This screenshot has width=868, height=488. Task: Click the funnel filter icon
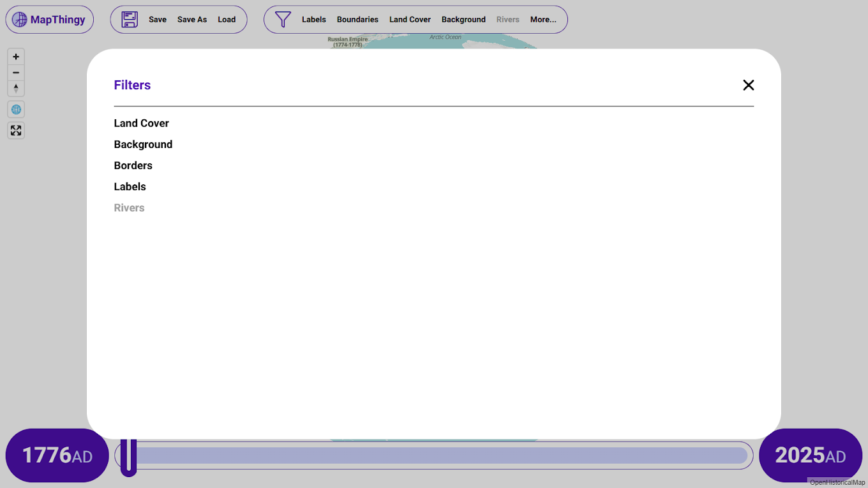point(283,20)
